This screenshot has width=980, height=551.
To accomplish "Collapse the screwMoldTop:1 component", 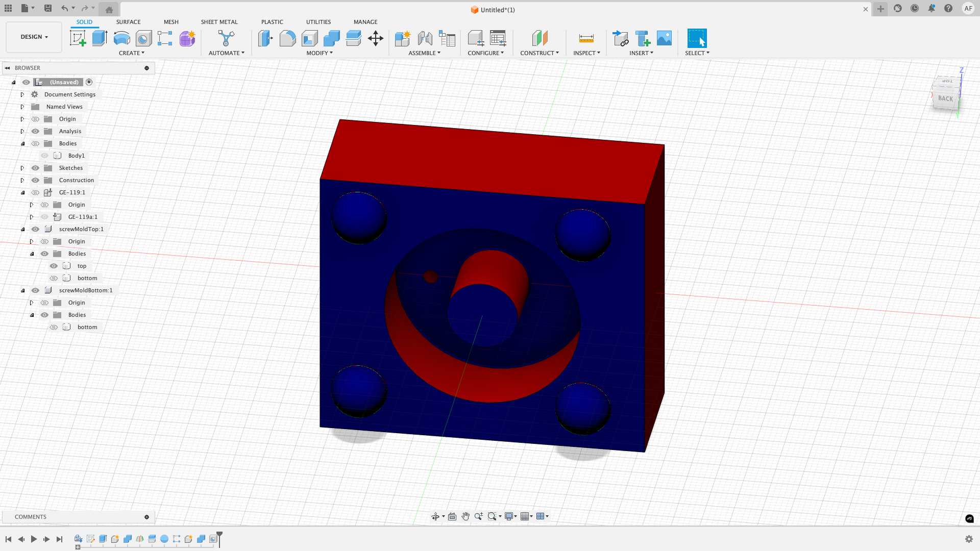I will coord(22,229).
